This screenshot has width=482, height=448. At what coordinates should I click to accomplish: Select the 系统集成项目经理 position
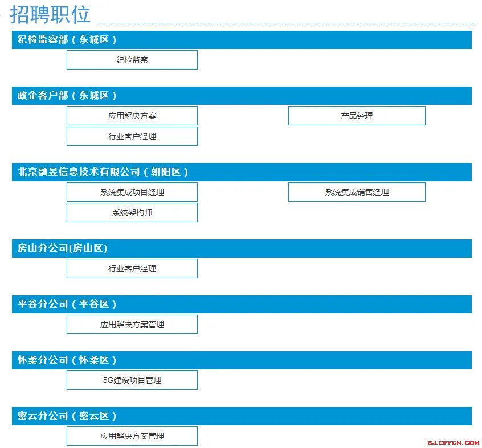point(132,192)
